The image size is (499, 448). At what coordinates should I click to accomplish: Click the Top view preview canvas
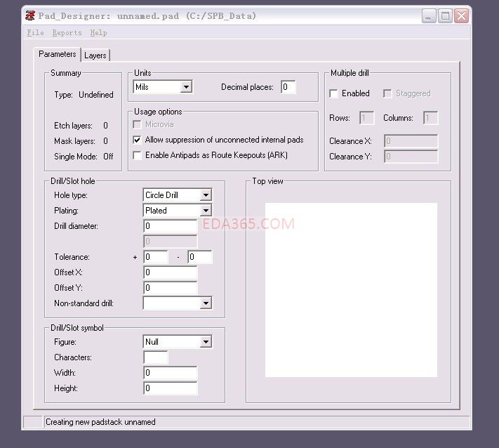pos(351,290)
